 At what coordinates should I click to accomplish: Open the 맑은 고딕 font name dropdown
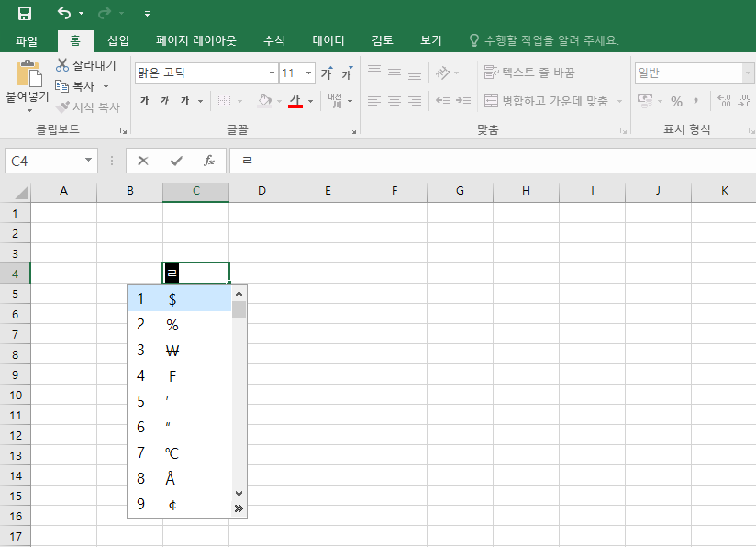[x=272, y=73]
